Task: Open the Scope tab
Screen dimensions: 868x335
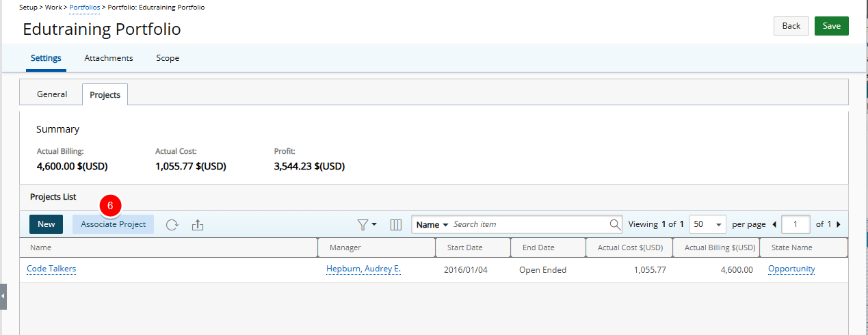Action: (x=168, y=58)
